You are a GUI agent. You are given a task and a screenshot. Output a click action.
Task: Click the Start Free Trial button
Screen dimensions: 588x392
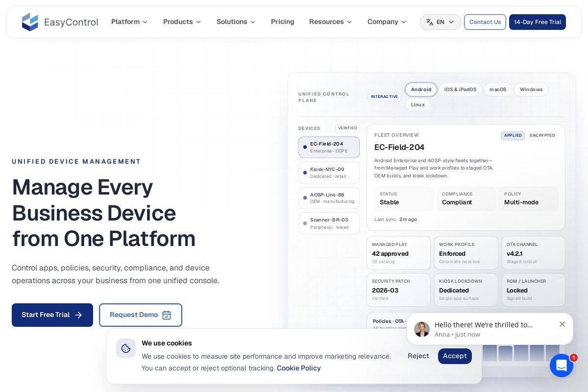pyautogui.click(x=52, y=315)
